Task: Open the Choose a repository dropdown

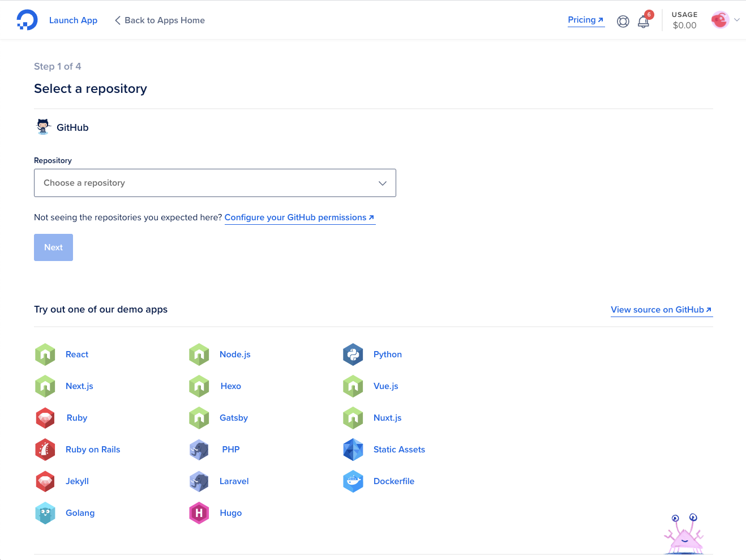Action: pos(215,183)
